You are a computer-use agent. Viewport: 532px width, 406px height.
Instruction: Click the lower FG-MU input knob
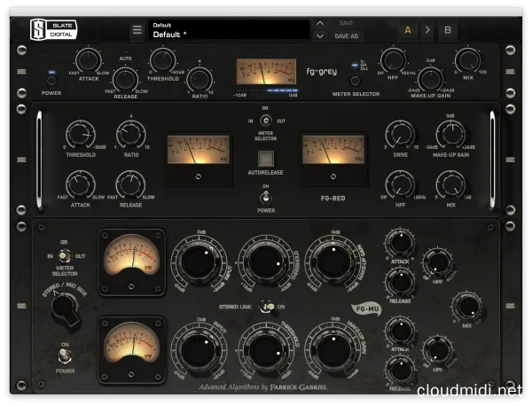(x=199, y=351)
